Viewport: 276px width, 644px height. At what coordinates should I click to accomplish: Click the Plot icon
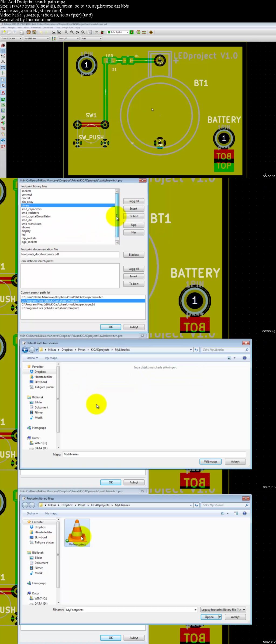coord(59,32)
